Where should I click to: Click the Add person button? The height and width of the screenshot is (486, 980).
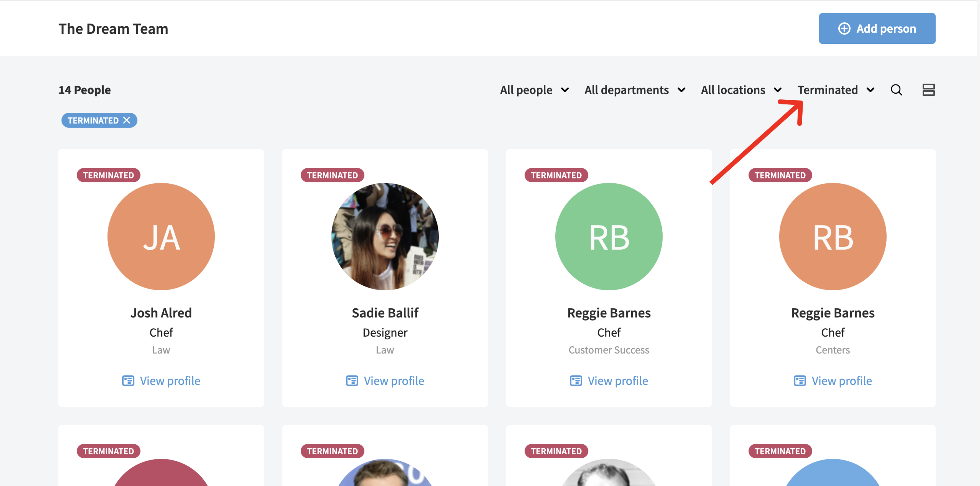[877, 29]
